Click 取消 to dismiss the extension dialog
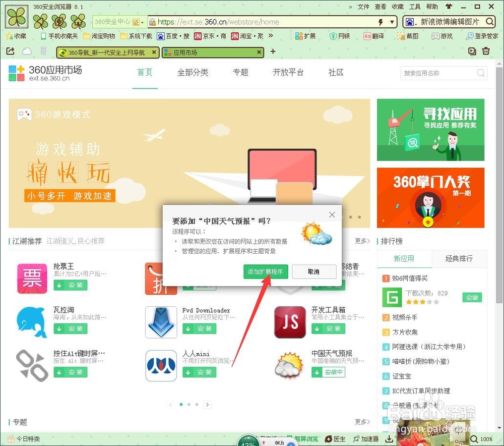This screenshot has height=446, width=504. point(314,271)
